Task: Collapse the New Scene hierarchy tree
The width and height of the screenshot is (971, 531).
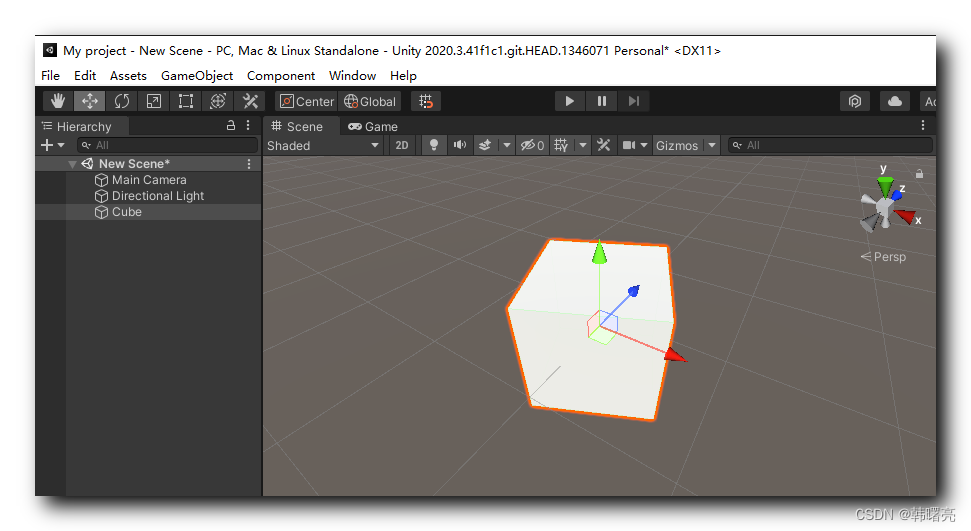Action: point(72,164)
